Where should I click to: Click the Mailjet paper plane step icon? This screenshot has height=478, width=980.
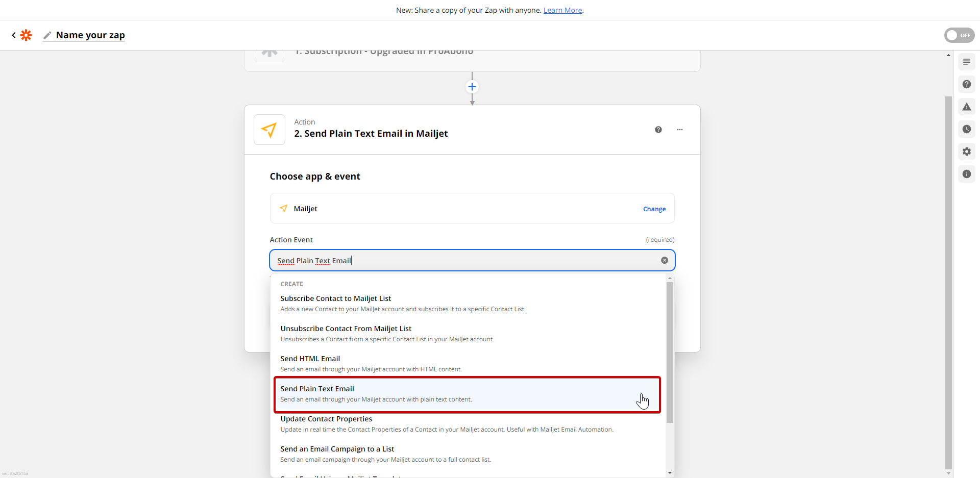[x=269, y=130]
